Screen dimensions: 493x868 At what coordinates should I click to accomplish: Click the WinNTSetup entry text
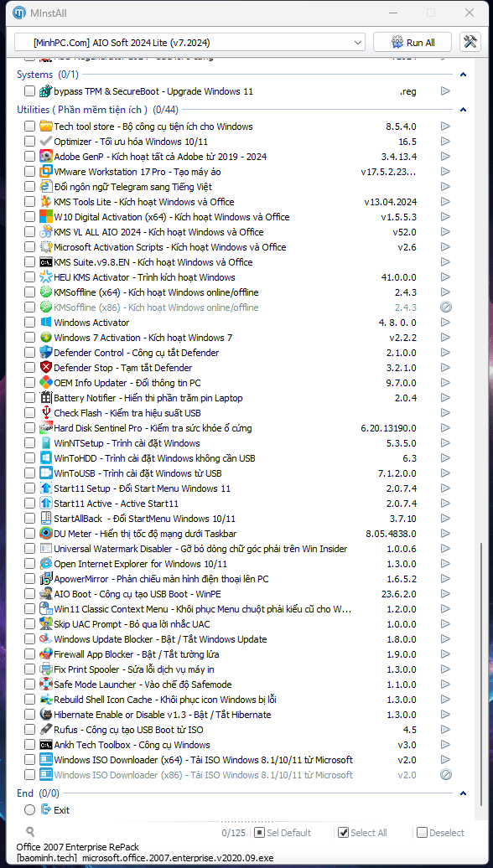(127, 443)
